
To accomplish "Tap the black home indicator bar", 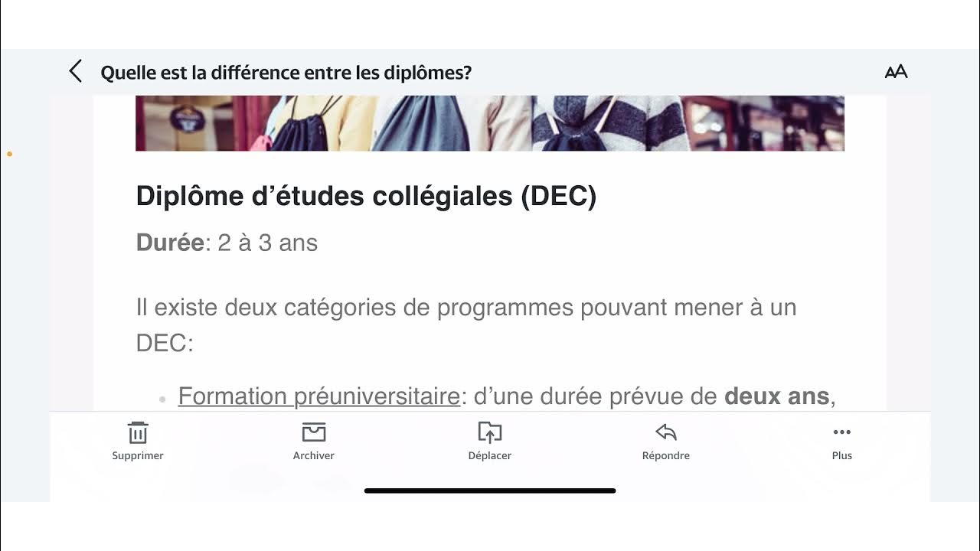I will point(490,491).
